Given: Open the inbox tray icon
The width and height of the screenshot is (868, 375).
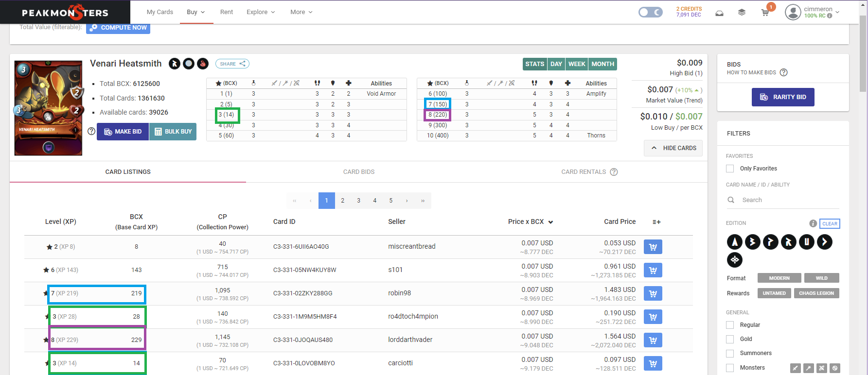Looking at the screenshot, I should point(719,13).
